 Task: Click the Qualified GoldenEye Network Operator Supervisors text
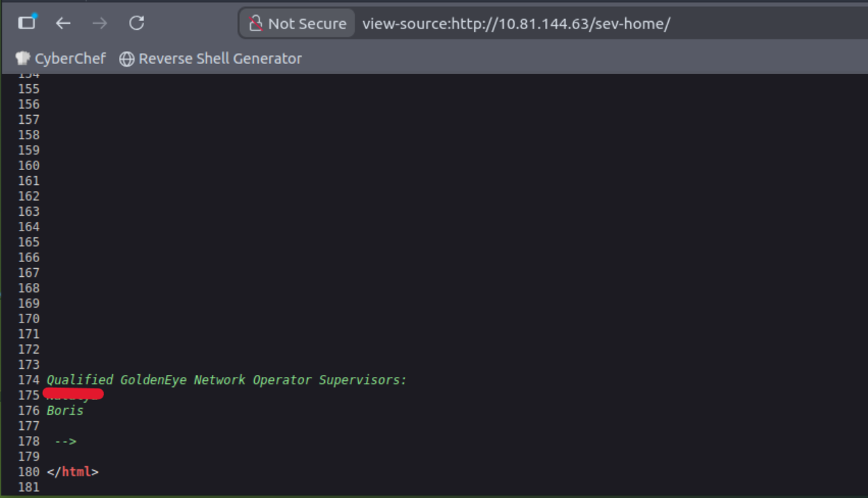(226, 380)
